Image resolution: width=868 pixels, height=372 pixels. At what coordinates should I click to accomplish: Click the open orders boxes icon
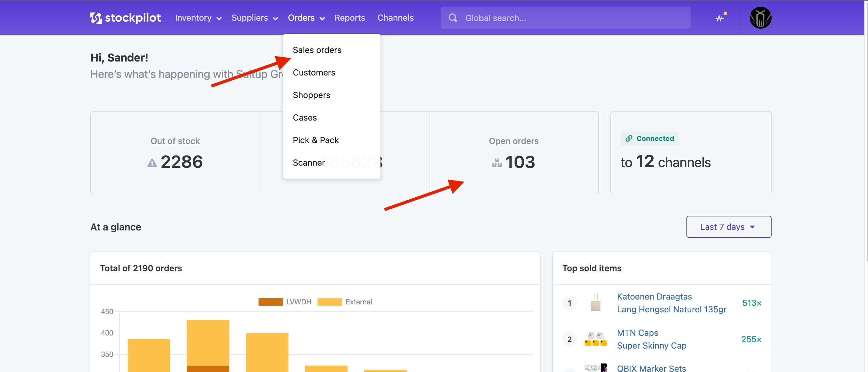(x=497, y=163)
